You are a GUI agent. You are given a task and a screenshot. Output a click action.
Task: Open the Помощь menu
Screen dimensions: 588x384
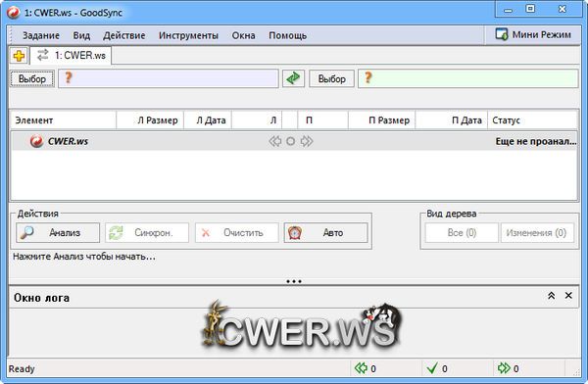(x=287, y=35)
